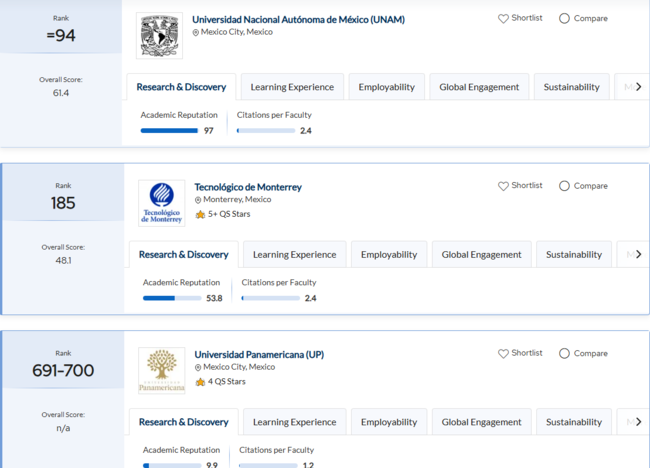The width and height of the screenshot is (650, 468).
Task: Click the UNAM university logo
Action: (159, 36)
